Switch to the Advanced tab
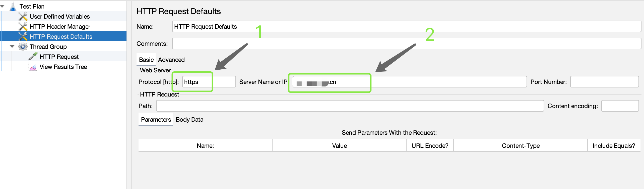 click(x=171, y=60)
